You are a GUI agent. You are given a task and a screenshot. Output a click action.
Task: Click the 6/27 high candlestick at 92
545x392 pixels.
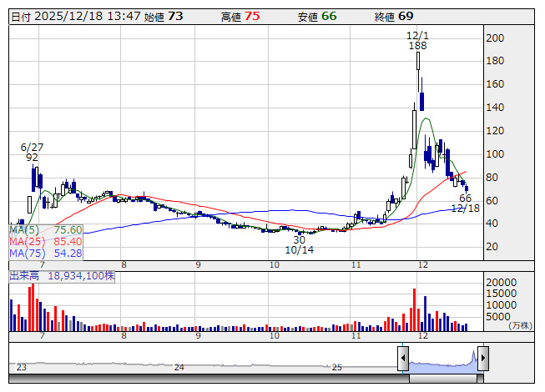pyautogui.click(x=34, y=178)
